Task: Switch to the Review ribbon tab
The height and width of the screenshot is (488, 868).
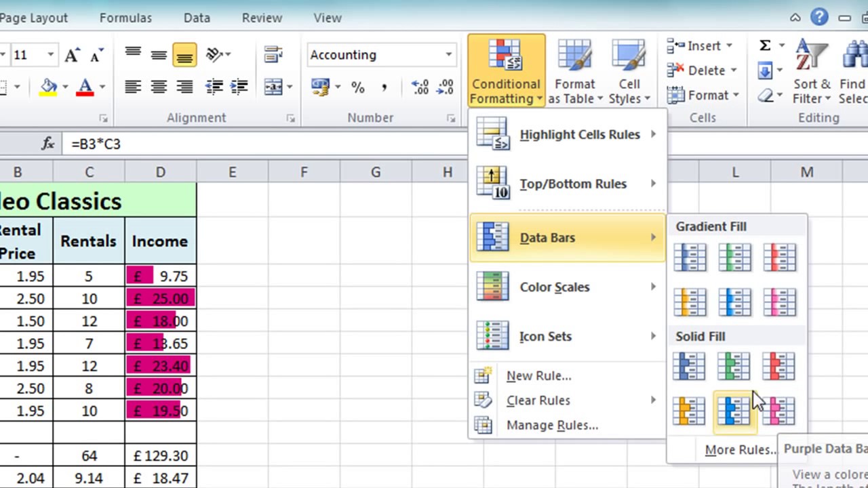Action: pos(262,18)
